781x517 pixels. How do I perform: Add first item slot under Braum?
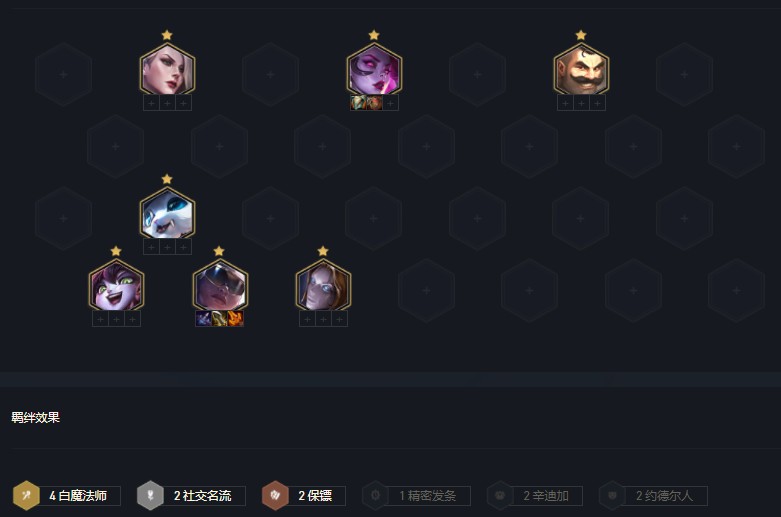pyautogui.click(x=565, y=103)
